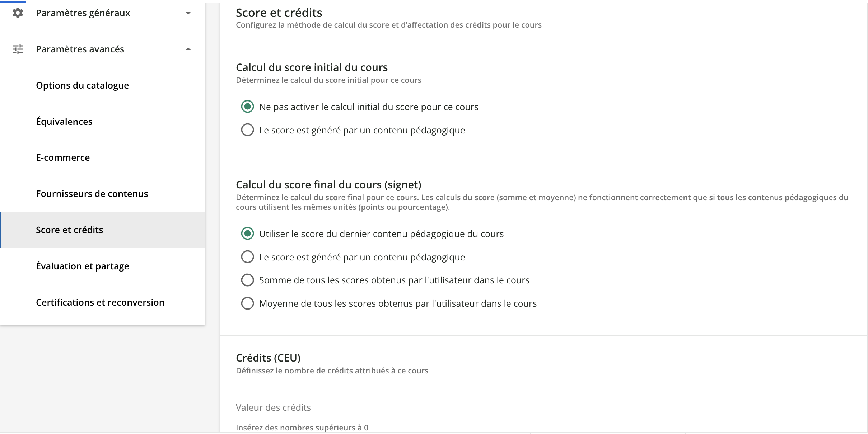Click the Score et crédits page heading

pyautogui.click(x=279, y=12)
